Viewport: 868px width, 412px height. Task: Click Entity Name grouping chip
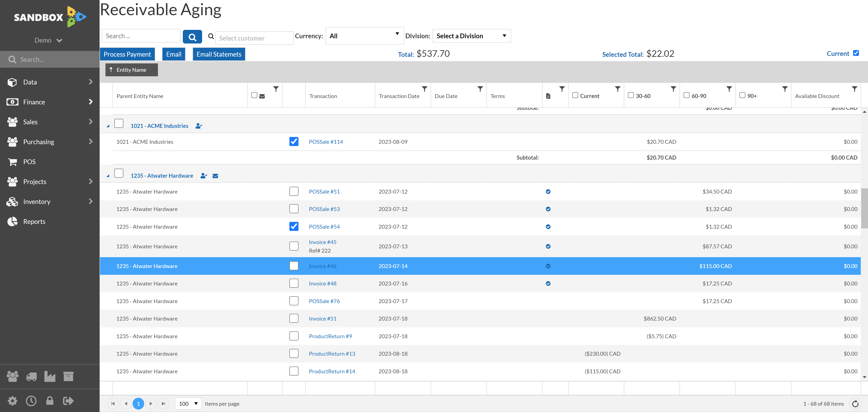coord(131,70)
